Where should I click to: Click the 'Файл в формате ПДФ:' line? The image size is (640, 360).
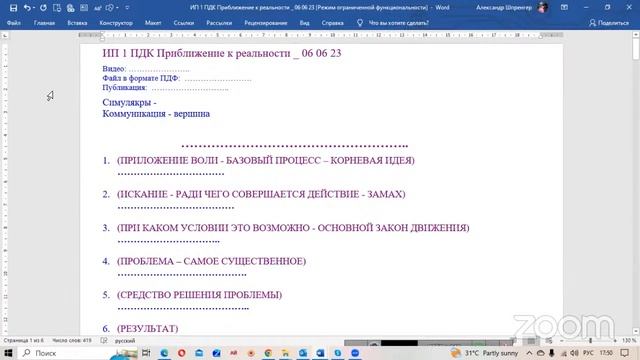coord(177,78)
